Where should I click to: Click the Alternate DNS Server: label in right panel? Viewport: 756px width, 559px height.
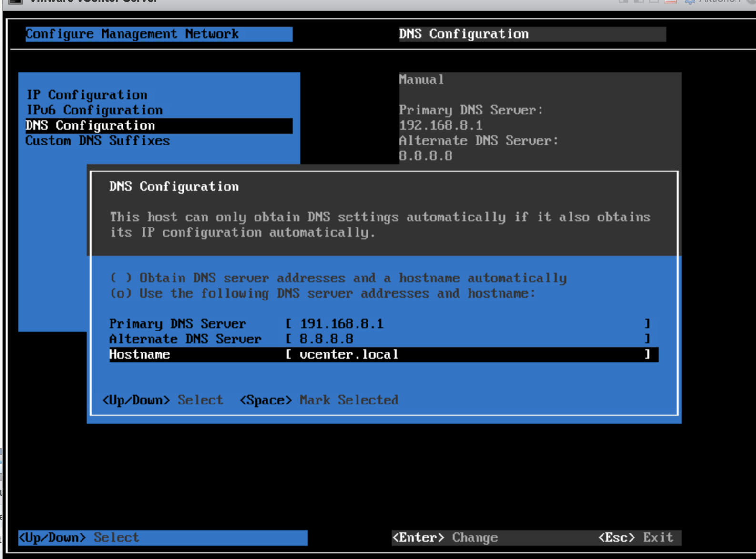point(479,141)
